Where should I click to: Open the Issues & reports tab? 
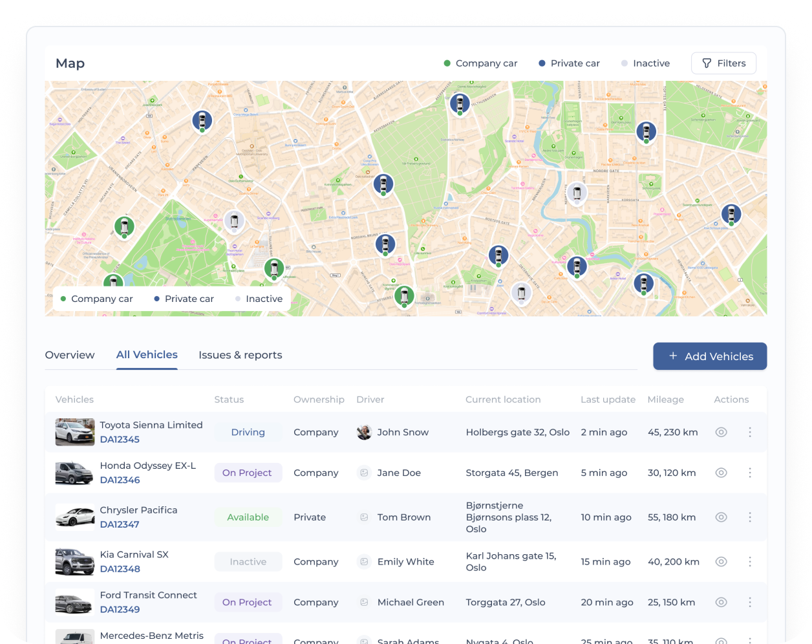[x=240, y=355]
